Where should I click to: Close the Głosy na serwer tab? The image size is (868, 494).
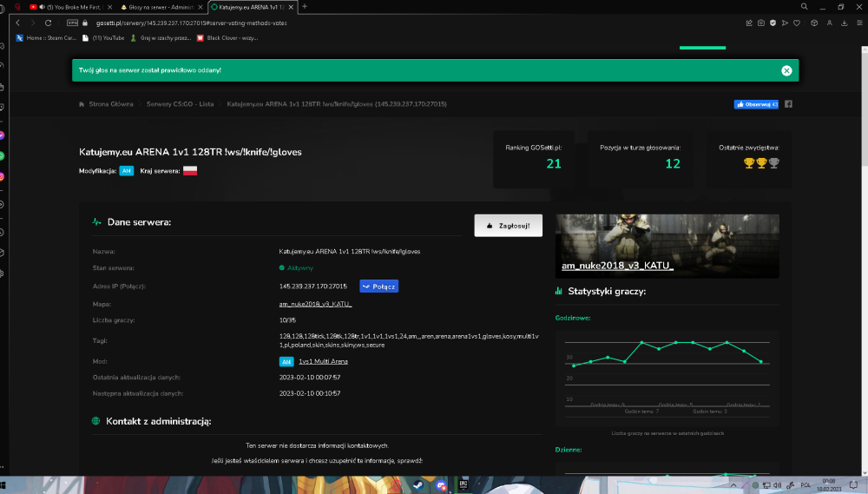201,7
